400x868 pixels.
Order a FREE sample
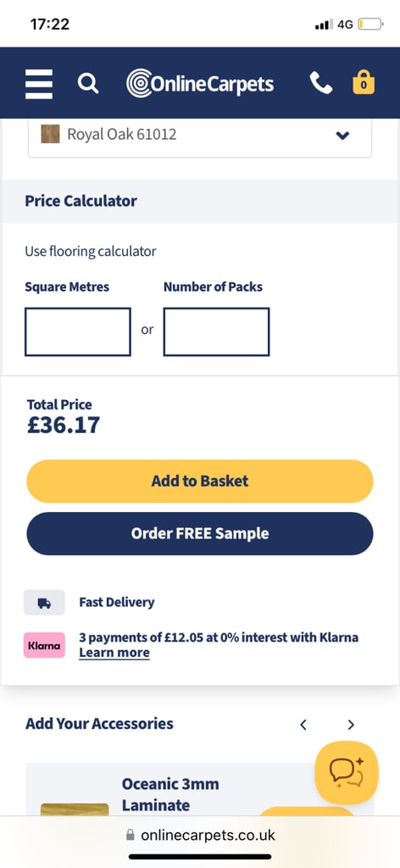200,534
